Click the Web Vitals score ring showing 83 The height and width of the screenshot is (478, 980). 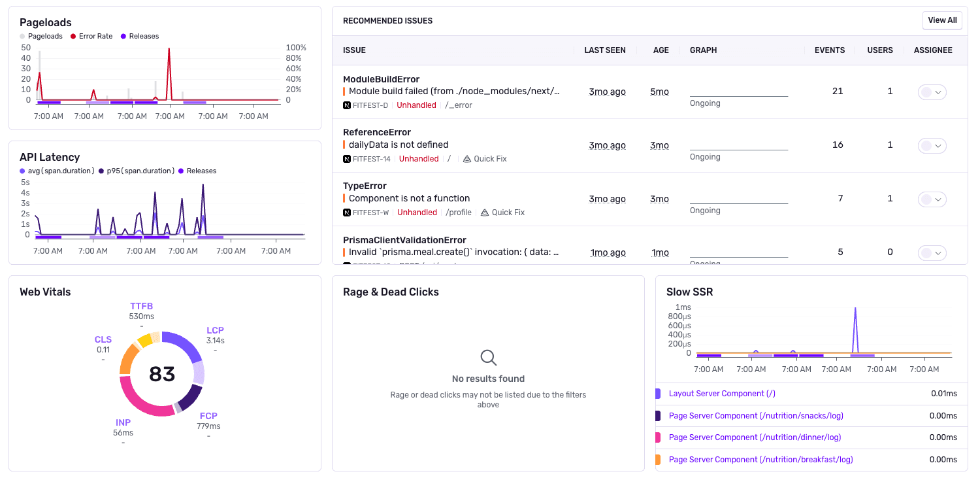click(162, 374)
